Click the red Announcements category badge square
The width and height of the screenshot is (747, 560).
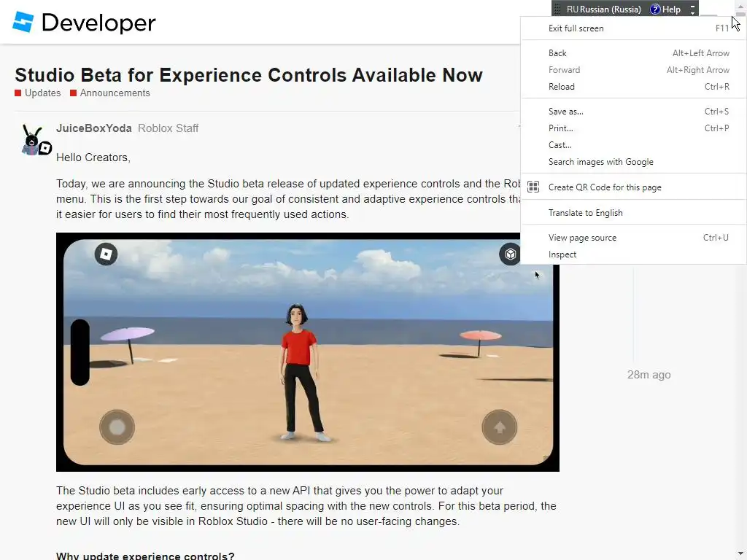(74, 93)
